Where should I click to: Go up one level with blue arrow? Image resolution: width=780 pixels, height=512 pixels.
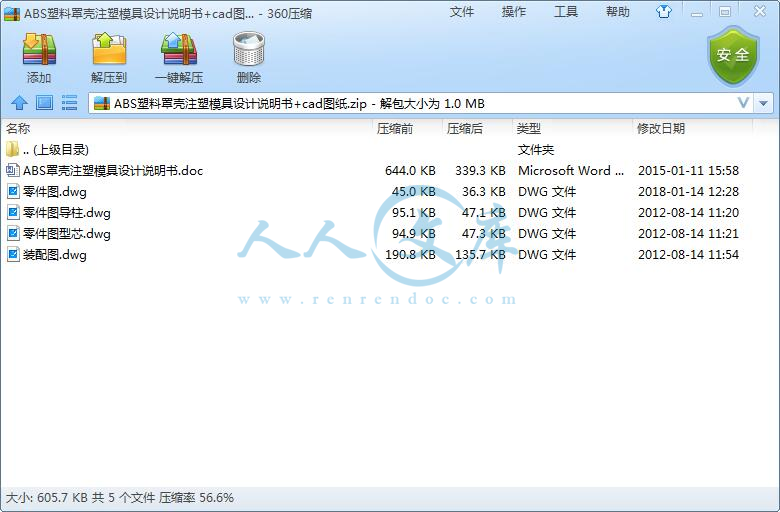[x=19, y=103]
